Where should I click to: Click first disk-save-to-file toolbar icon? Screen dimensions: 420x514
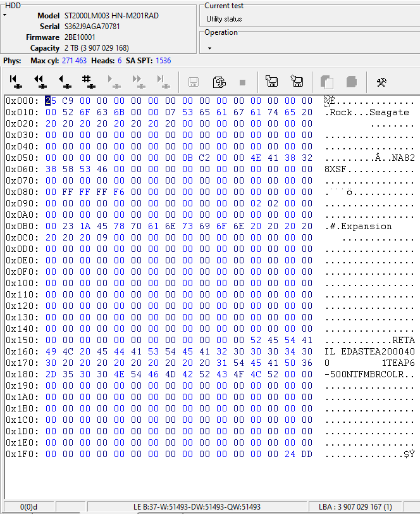pos(272,82)
